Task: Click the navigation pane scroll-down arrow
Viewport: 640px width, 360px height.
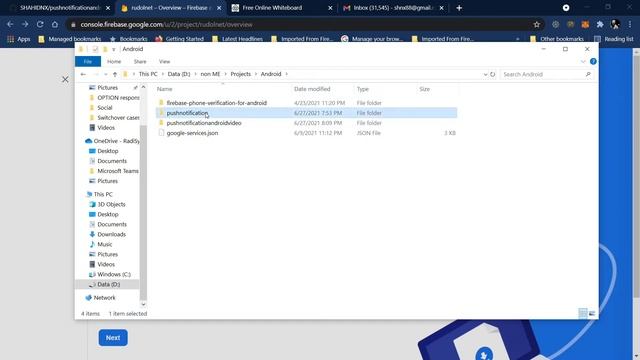Action: coord(143,304)
